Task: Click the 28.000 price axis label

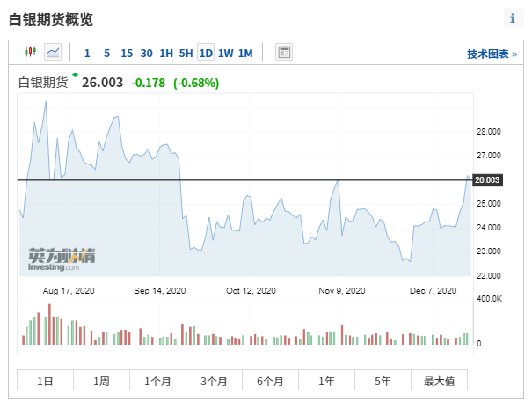Action: pos(489,132)
